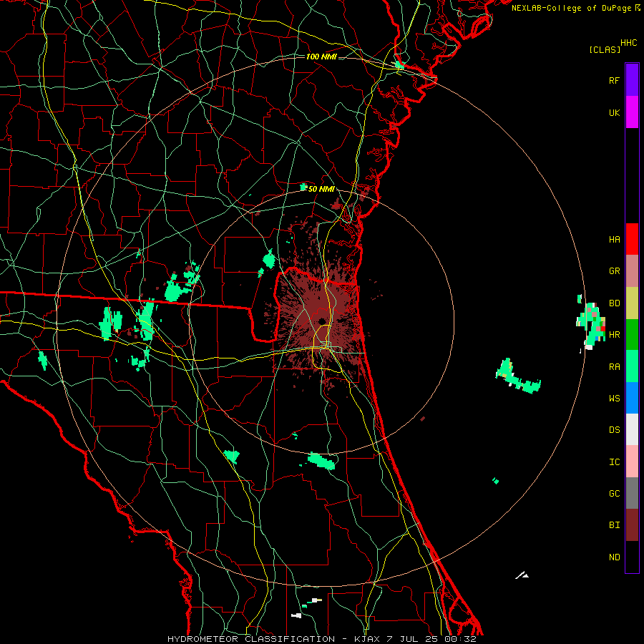Click the white DS legend swatch

click(x=632, y=429)
